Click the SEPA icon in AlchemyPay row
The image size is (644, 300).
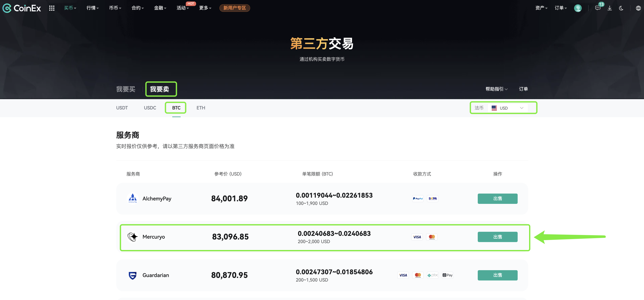coord(432,198)
